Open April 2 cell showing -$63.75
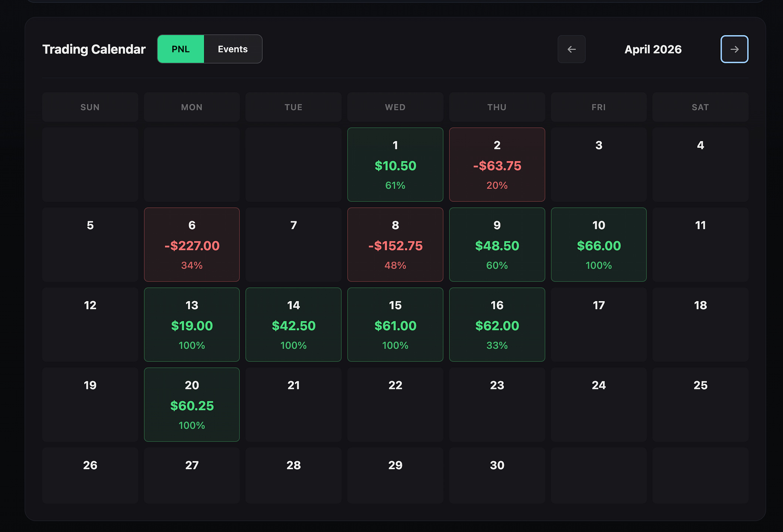Image resolution: width=783 pixels, height=532 pixels. tap(497, 165)
